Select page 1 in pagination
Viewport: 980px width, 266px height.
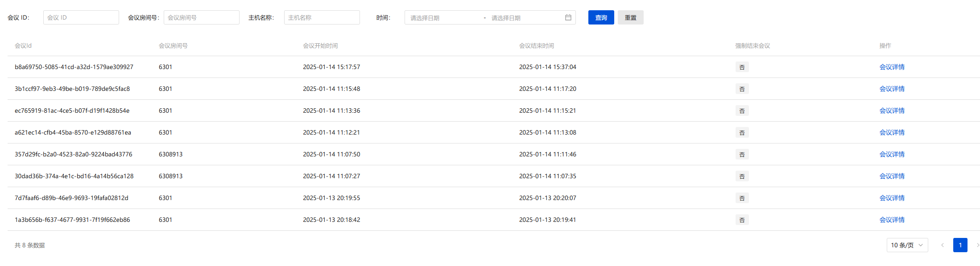pos(960,245)
